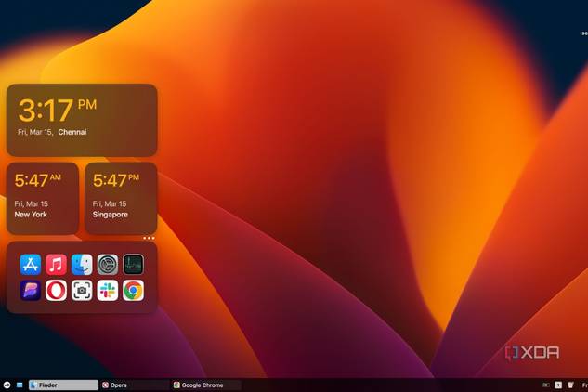Click the Chennai 3:17 PM clock widget

(x=82, y=120)
